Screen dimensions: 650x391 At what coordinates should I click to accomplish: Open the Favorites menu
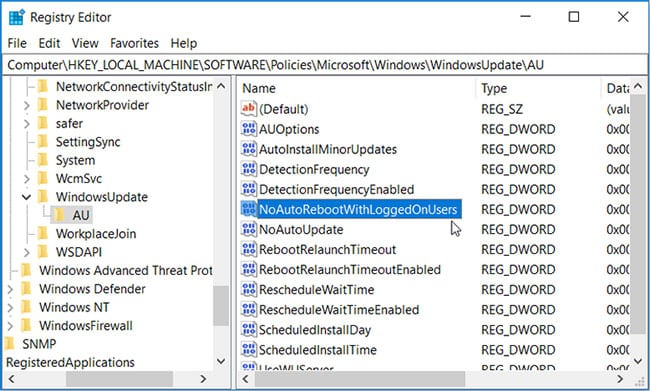[x=134, y=43]
